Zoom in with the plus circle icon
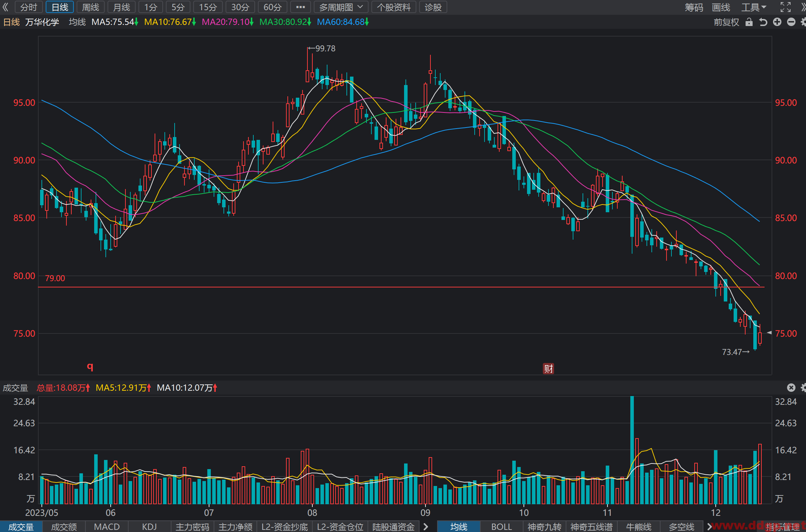The image size is (806, 532). point(777,22)
